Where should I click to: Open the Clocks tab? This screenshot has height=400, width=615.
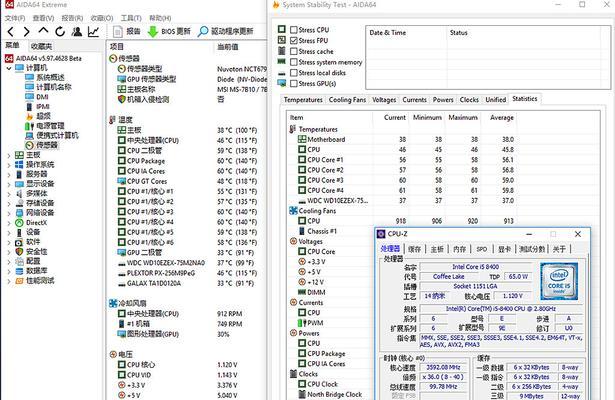tap(469, 100)
